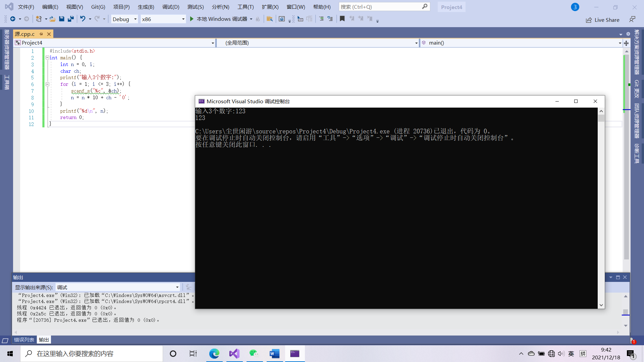The image size is (644, 362).
Task: Collapse the main() function outline box
Action: tap(47, 58)
